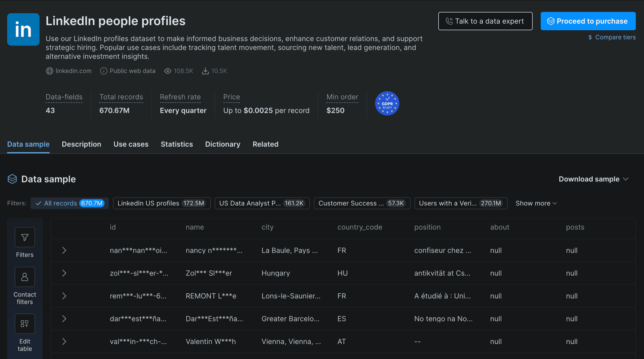The width and height of the screenshot is (644, 359).
Task: Click the AT country code cell
Action: (342, 341)
